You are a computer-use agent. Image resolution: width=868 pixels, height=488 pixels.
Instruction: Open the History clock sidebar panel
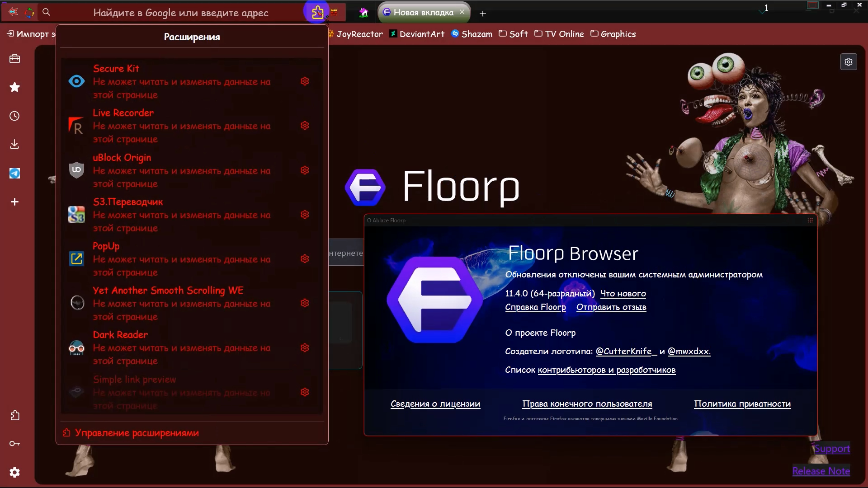[14, 116]
